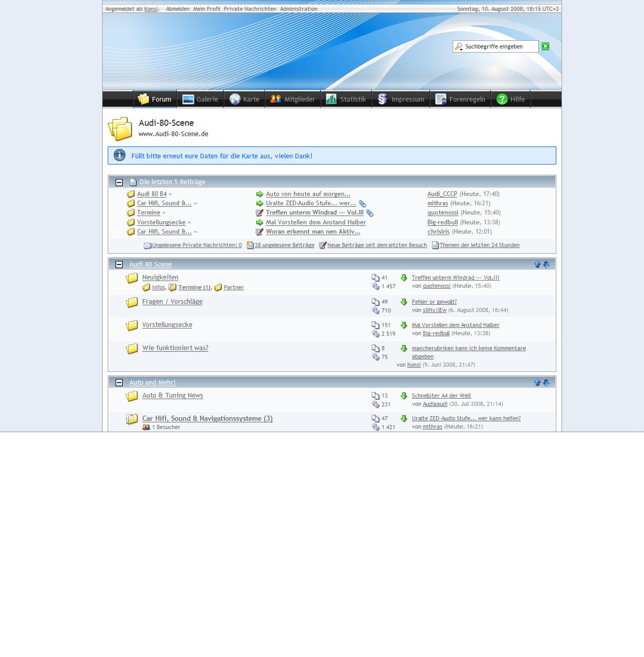Jump to latest post in Vorstellungsecke
Screen dimensions: 644x657
(x=404, y=325)
